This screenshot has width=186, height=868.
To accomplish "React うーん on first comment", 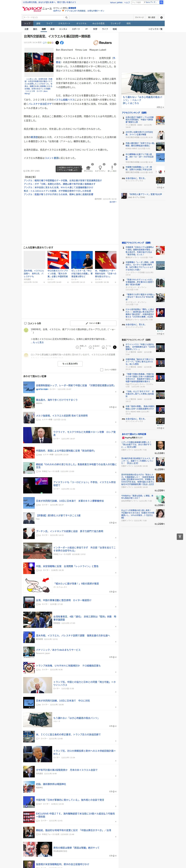I will (x=106, y=347).
